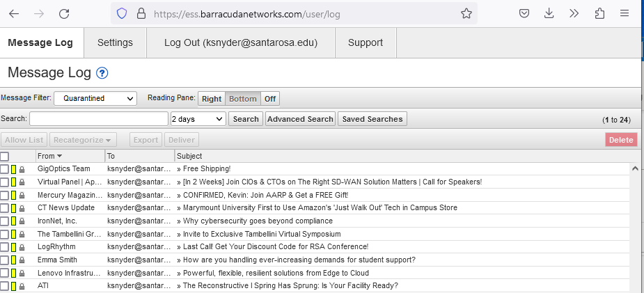Check the LogRhythm message box
644x293 pixels.
tap(4, 247)
